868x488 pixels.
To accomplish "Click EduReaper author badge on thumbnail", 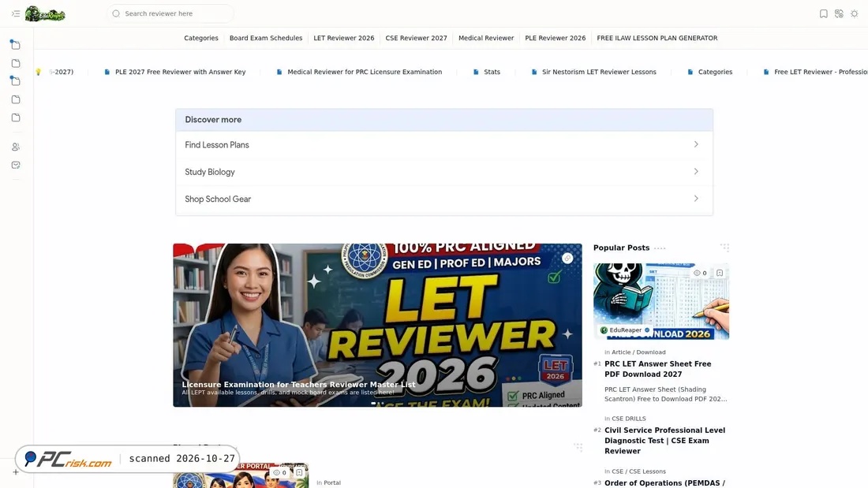I will click(625, 330).
